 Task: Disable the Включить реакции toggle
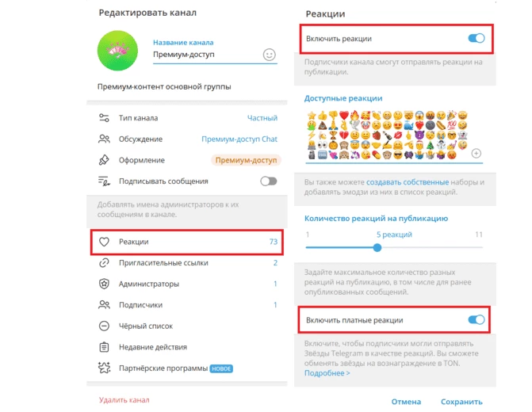coord(476,38)
